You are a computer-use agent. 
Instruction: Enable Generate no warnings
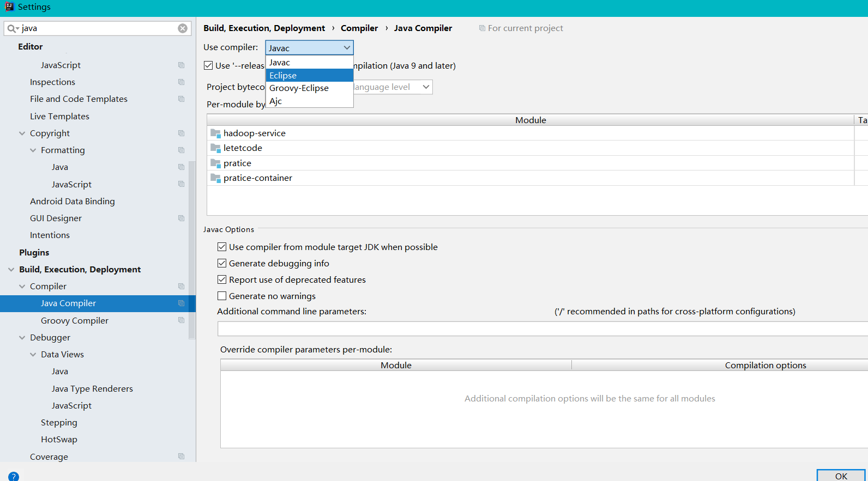coord(222,296)
